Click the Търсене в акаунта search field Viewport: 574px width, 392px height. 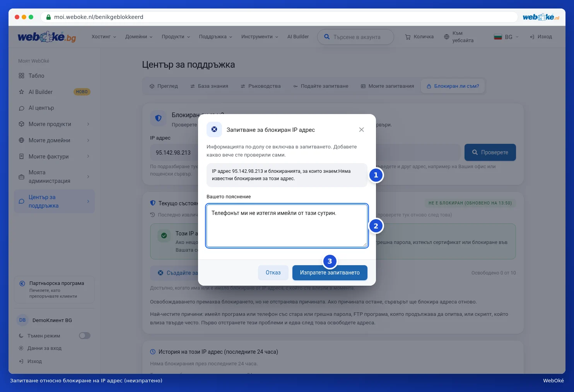click(x=355, y=37)
